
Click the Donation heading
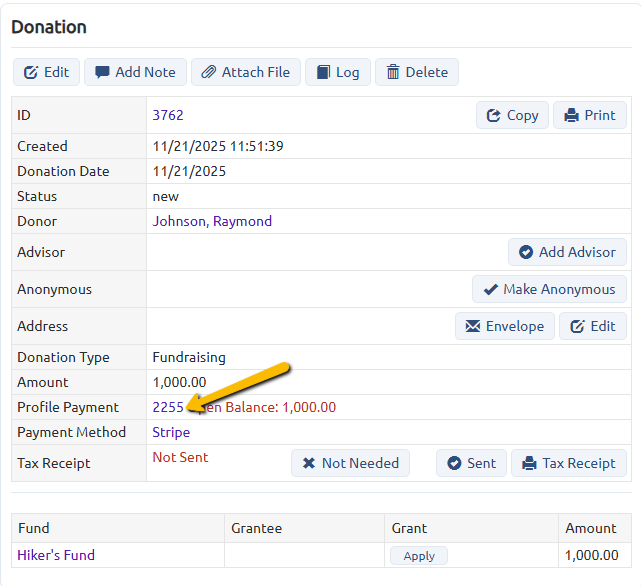49,27
